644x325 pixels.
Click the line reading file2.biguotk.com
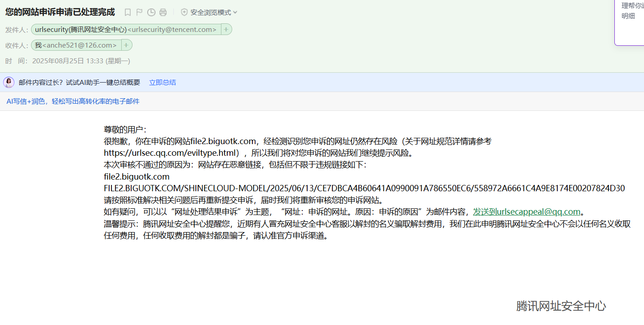pyautogui.click(x=137, y=176)
